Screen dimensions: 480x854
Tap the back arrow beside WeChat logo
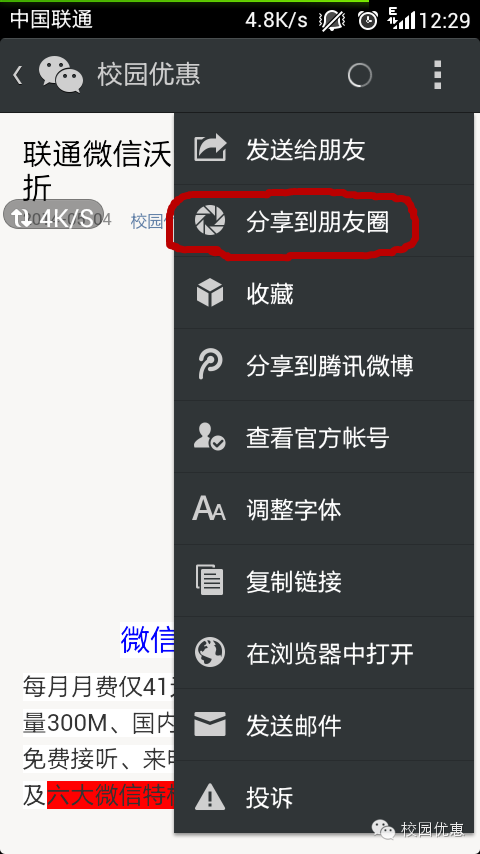17,75
